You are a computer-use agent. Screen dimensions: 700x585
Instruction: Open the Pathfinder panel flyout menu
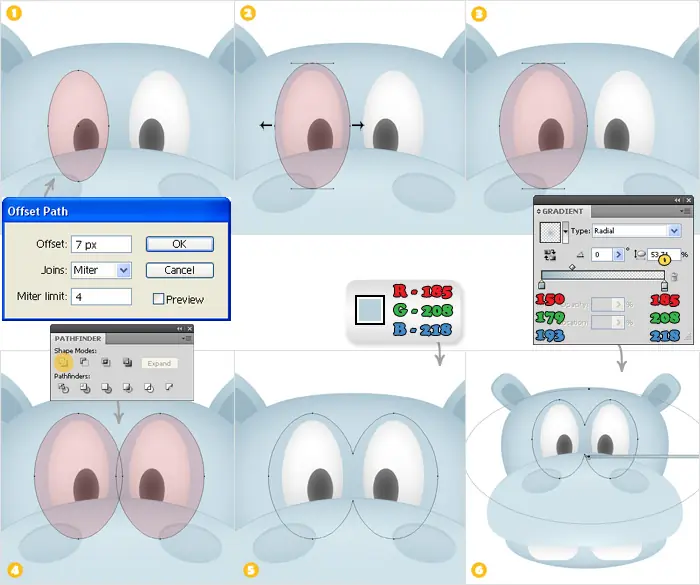187,338
